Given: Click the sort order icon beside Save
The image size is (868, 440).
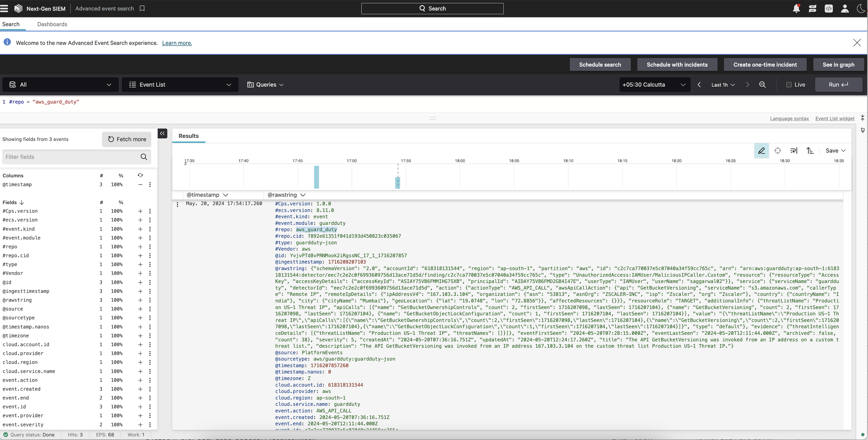Looking at the screenshot, I should coord(810,151).
